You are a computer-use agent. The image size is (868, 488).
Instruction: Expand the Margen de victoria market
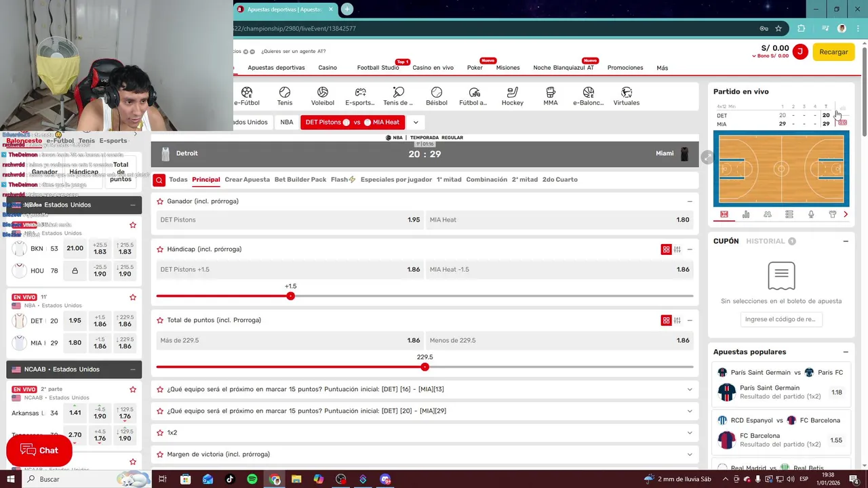[690, 455]
